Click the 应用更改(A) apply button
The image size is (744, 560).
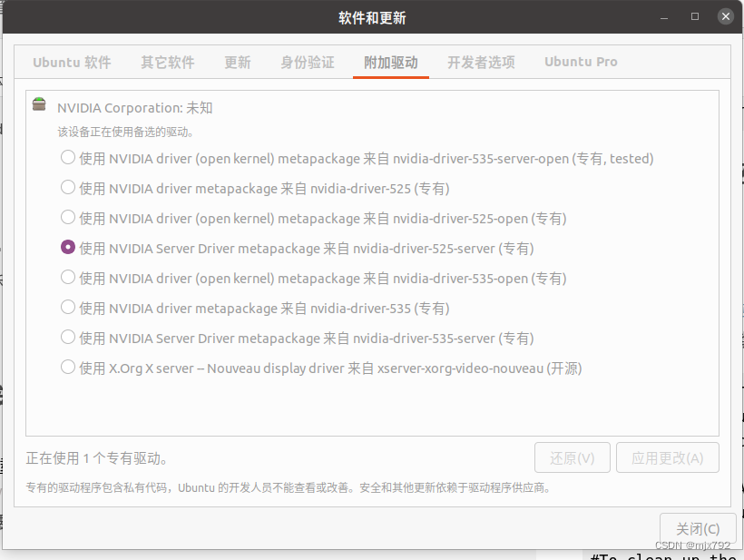point(668,458)
